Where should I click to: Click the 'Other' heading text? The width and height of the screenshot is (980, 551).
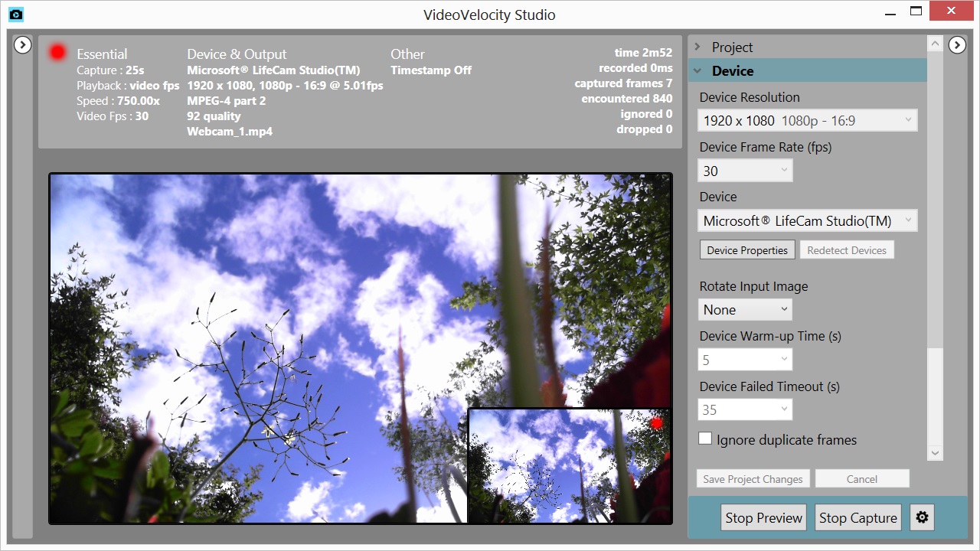407,54
